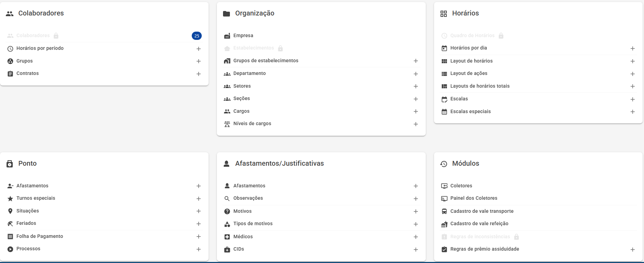This screenshot has height=263, width=644.
Task: Open Cadastro de vale transporte
Action: pyautogui.click(x=482, y=211)
